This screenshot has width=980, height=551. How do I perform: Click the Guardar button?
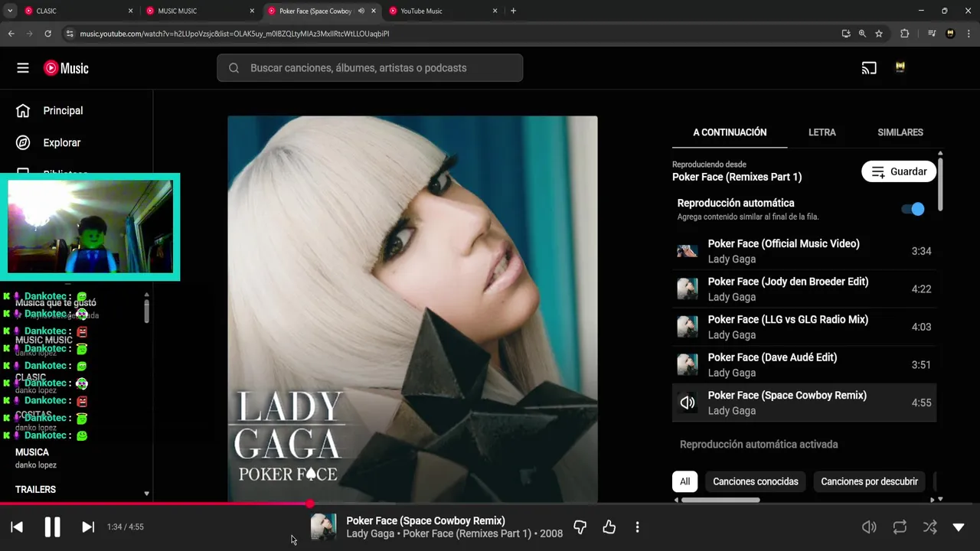point(899,171)
